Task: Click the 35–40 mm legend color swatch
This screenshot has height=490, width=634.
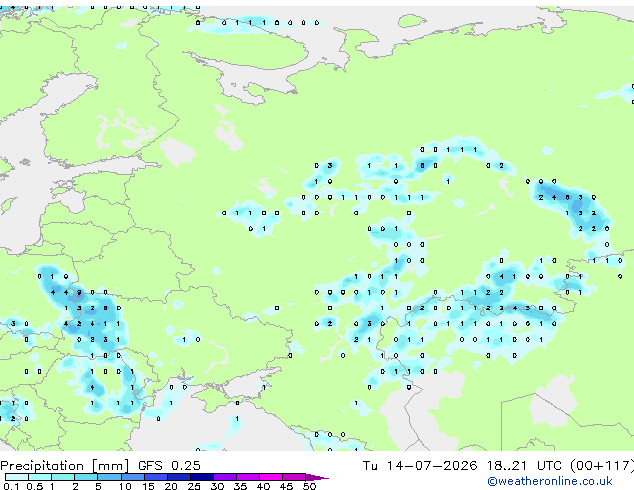Action: (248, 477)
